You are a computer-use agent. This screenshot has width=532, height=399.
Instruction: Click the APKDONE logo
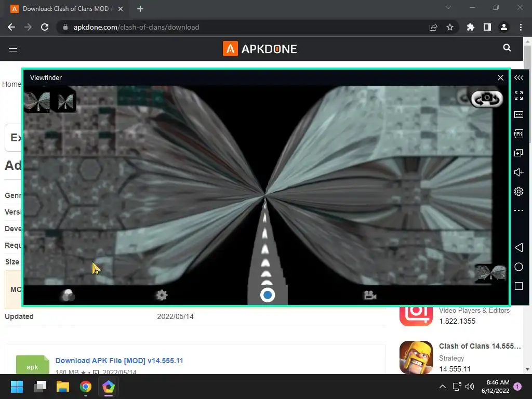click(260, 49)
